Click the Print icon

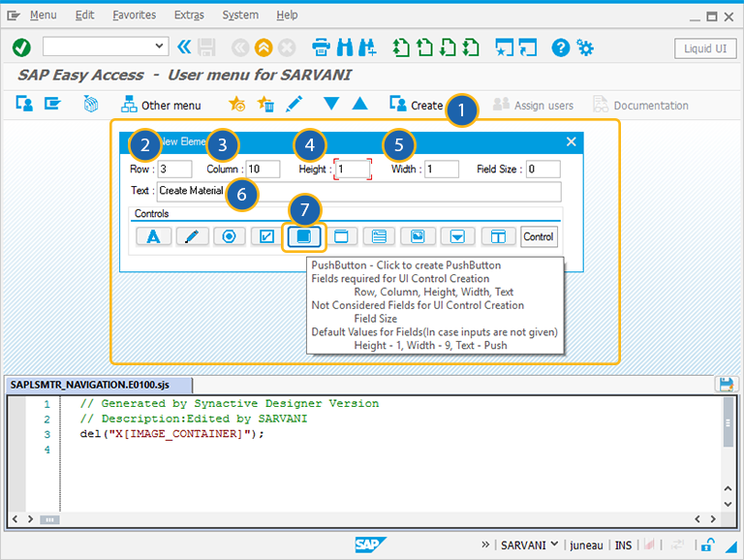pos(321,47)
